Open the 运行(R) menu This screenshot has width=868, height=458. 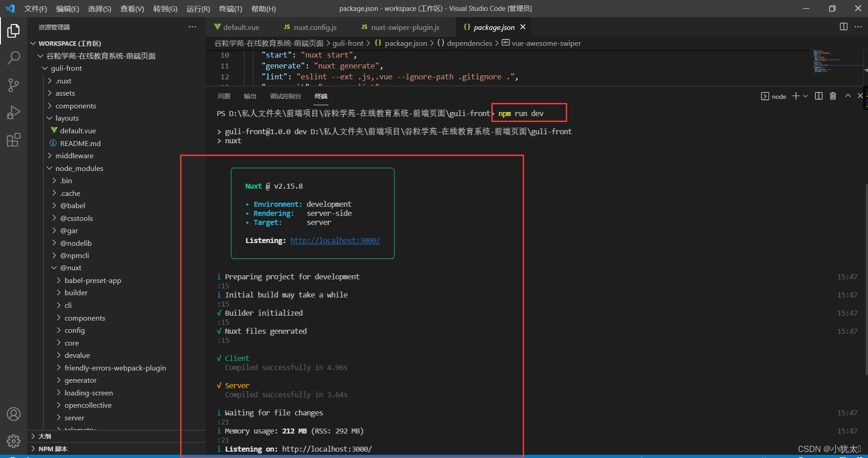pyautogui.click(x=198, y=9)
